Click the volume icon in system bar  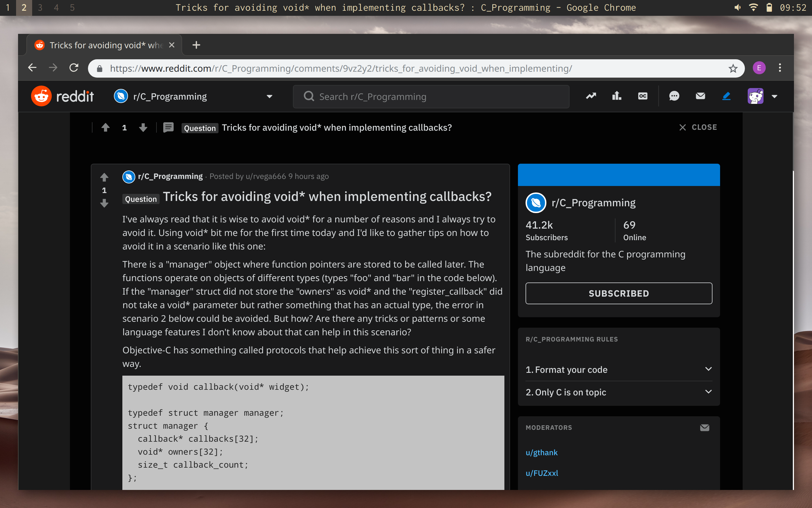coord(738,8)
